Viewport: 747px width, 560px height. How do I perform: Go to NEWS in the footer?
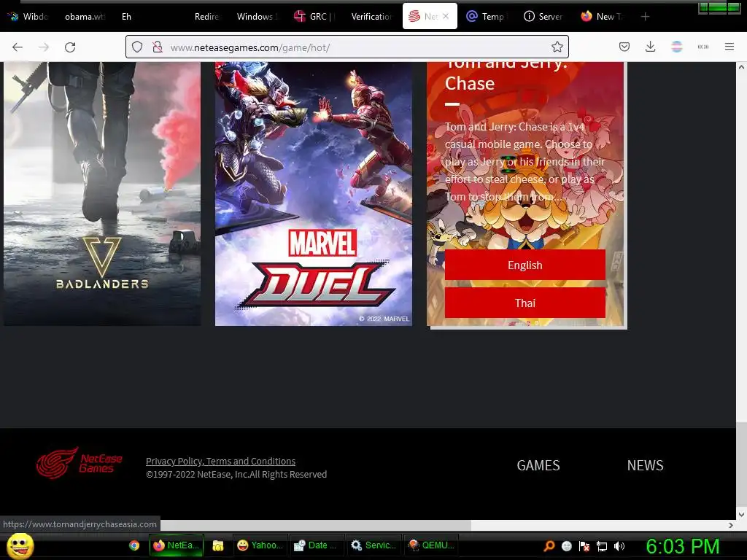pyautogui.click(x=645, y=465)
